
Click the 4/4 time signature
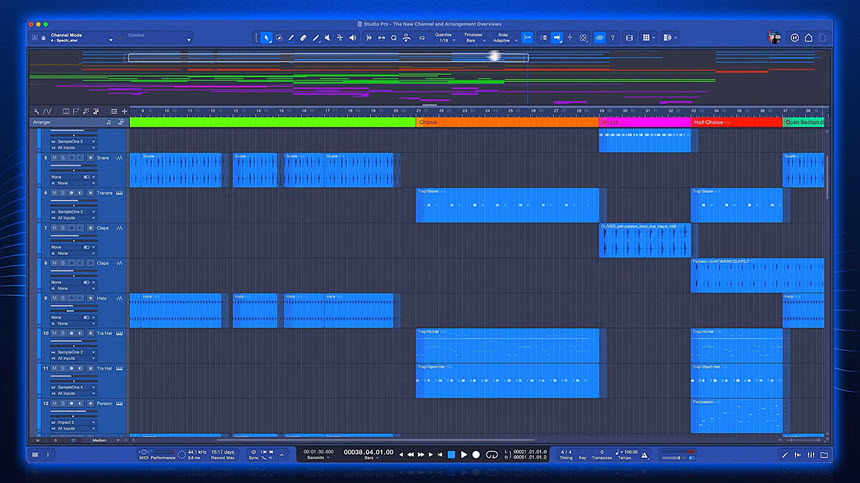(566, 452)
